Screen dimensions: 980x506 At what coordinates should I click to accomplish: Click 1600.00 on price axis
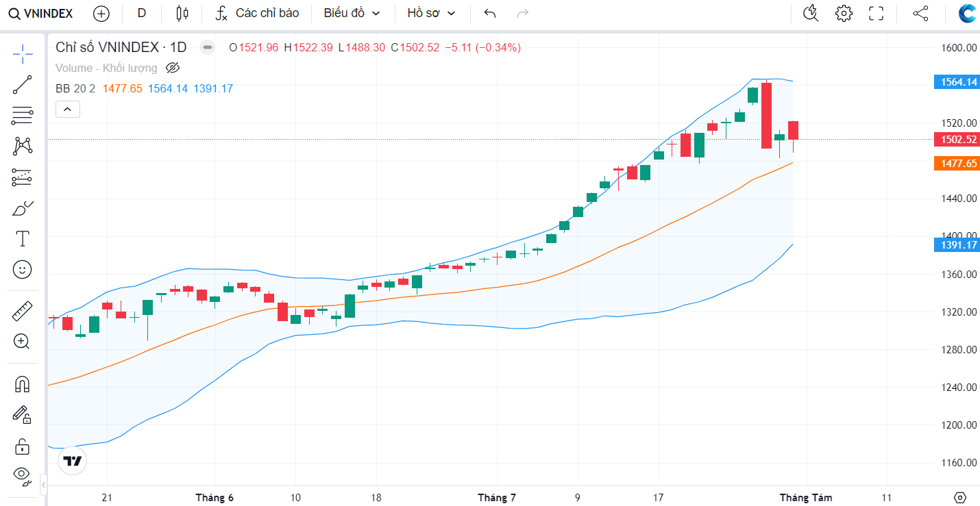pos(958,48)
